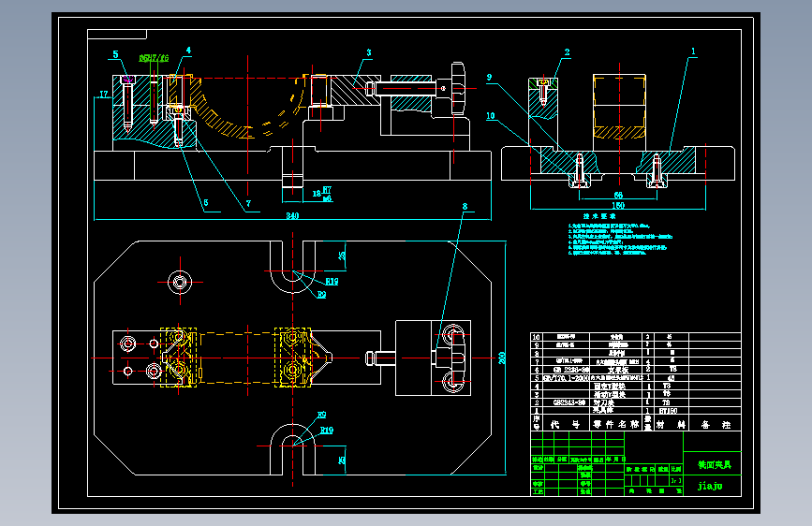Select the R19 radius label at the upper slot
812x526 pixels.
coord(332,282)
